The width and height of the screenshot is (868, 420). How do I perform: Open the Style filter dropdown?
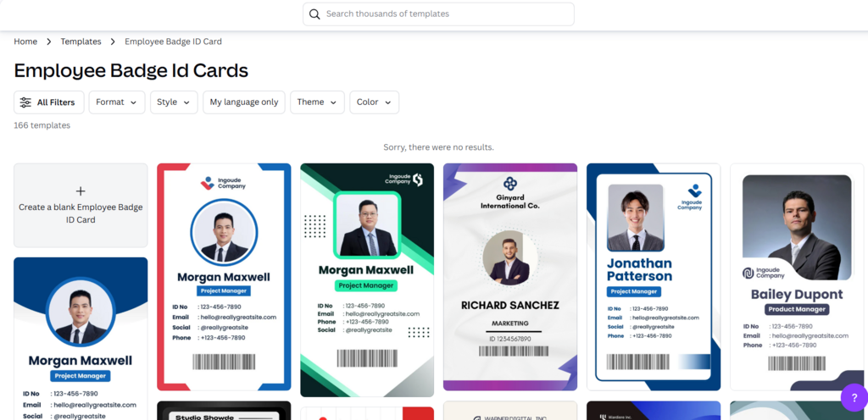(175, 102)
